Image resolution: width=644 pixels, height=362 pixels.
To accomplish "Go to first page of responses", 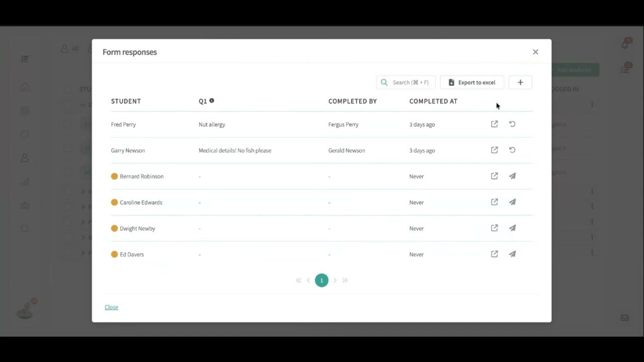I will pos(298,281).
